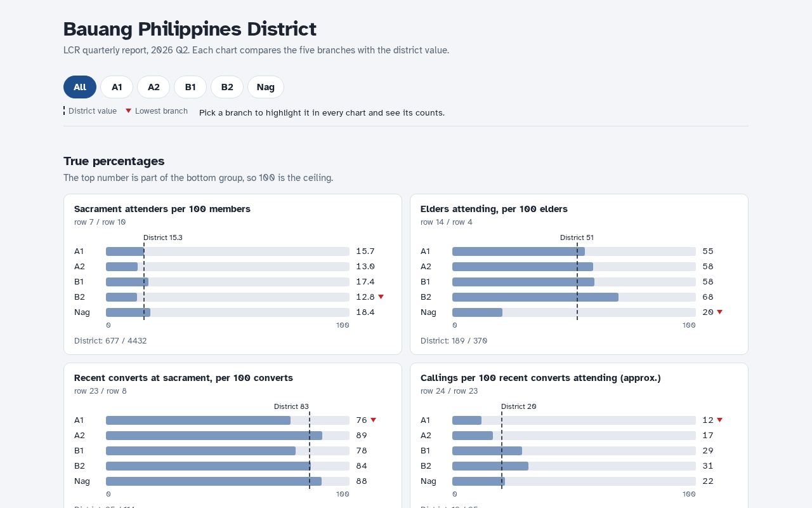Image resolution: width=812 pixels, height=508 pixels.
Task: Click the B2 bar in the Callings chart
Action: [x=490, y=466]
